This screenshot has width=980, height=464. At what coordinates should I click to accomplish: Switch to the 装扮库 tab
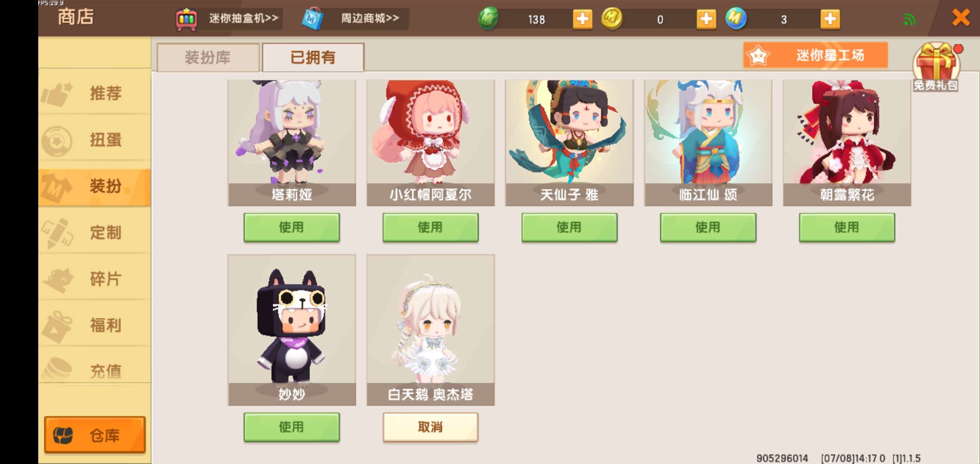[208, 57]
